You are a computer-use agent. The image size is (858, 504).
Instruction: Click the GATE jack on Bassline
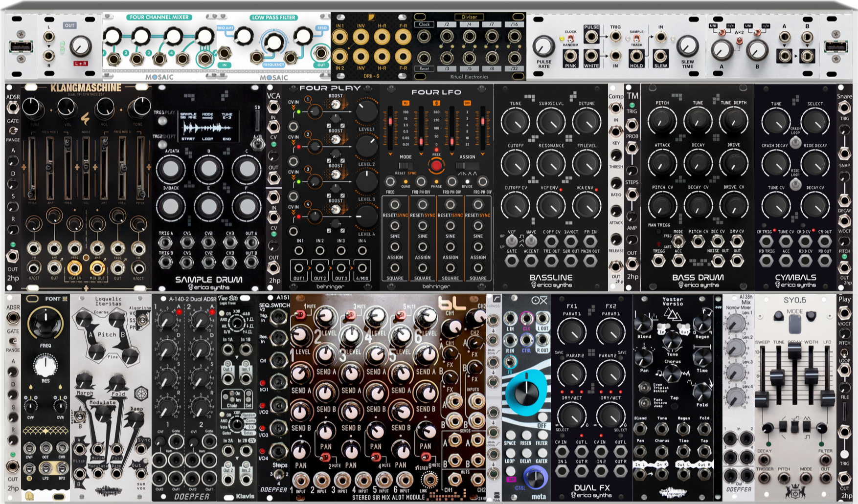(x=512, y=261)
